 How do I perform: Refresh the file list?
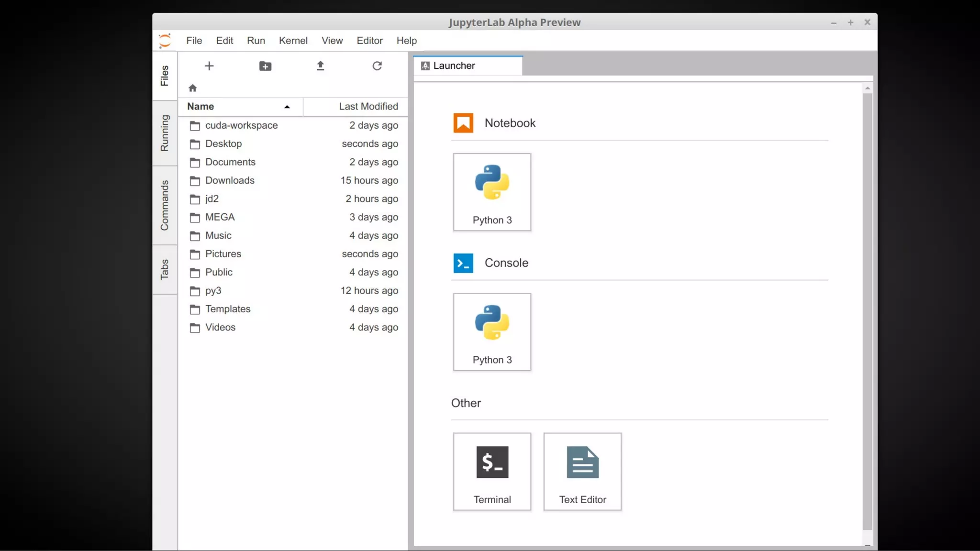pyautogui.click(x=377, y=66)
